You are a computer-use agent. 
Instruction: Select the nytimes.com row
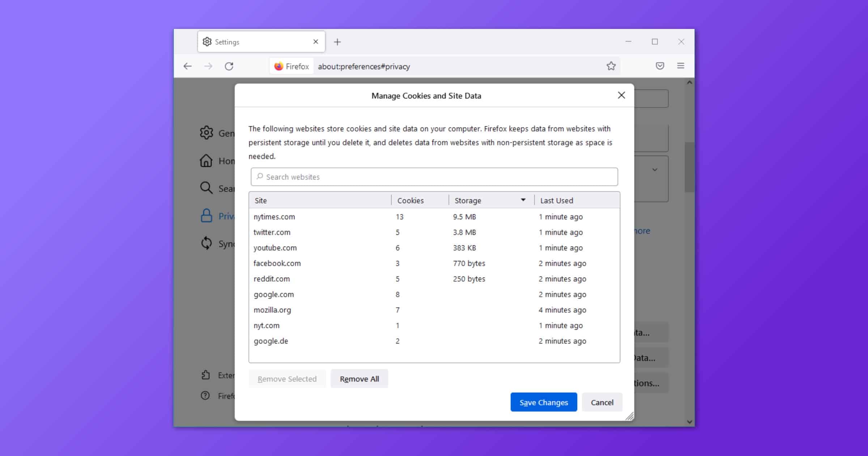(275, 217)
